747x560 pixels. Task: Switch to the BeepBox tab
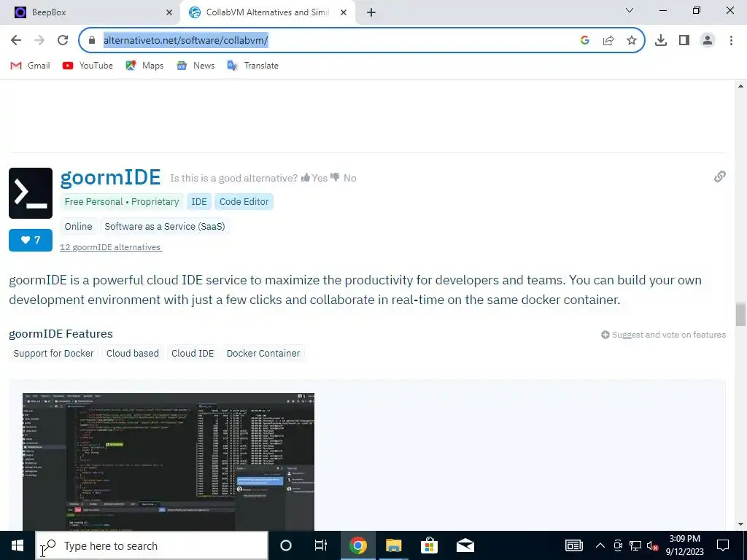(x=90, y=12)
